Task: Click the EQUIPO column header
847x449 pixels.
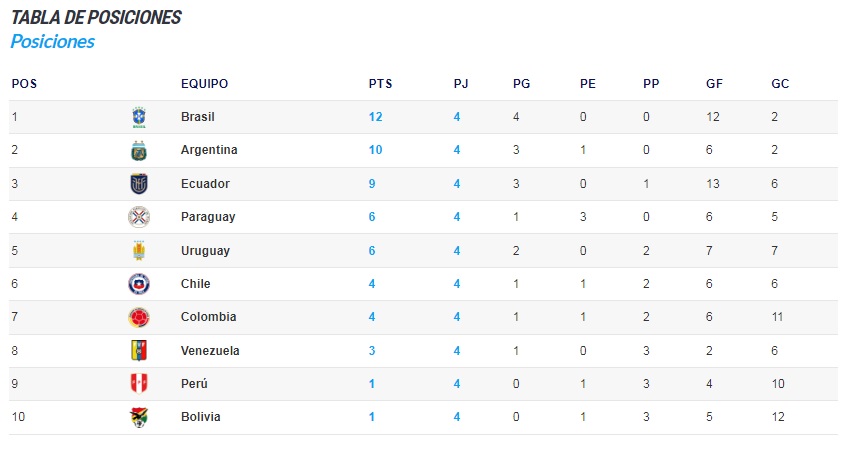Action: click(204, 84)
